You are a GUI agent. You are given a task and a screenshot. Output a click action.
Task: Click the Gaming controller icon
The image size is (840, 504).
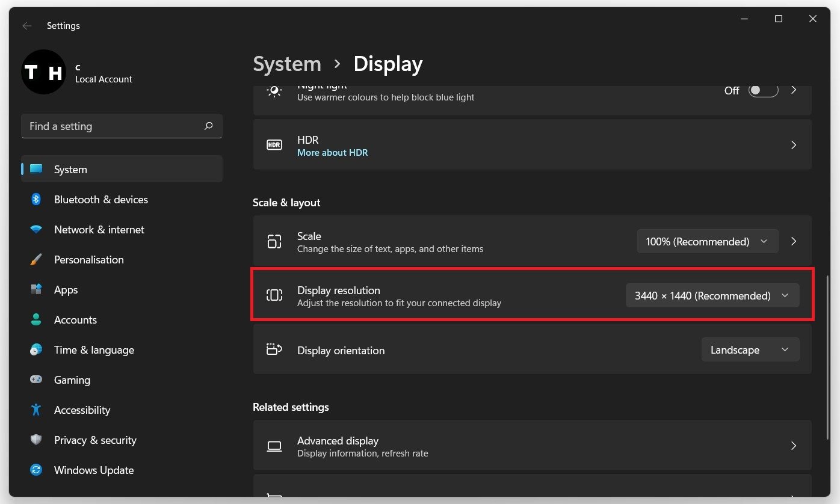36,380
